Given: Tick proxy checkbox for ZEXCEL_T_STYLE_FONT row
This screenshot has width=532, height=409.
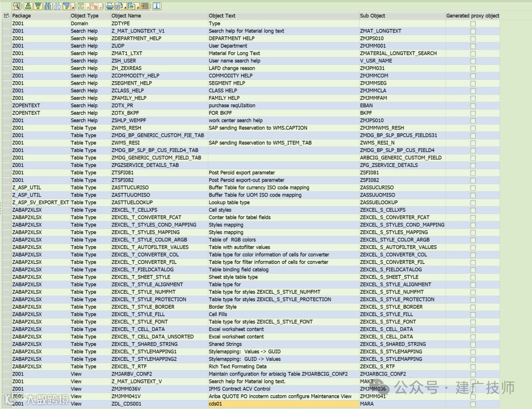Looking at the screenshot, I should (x=473, y=322).
